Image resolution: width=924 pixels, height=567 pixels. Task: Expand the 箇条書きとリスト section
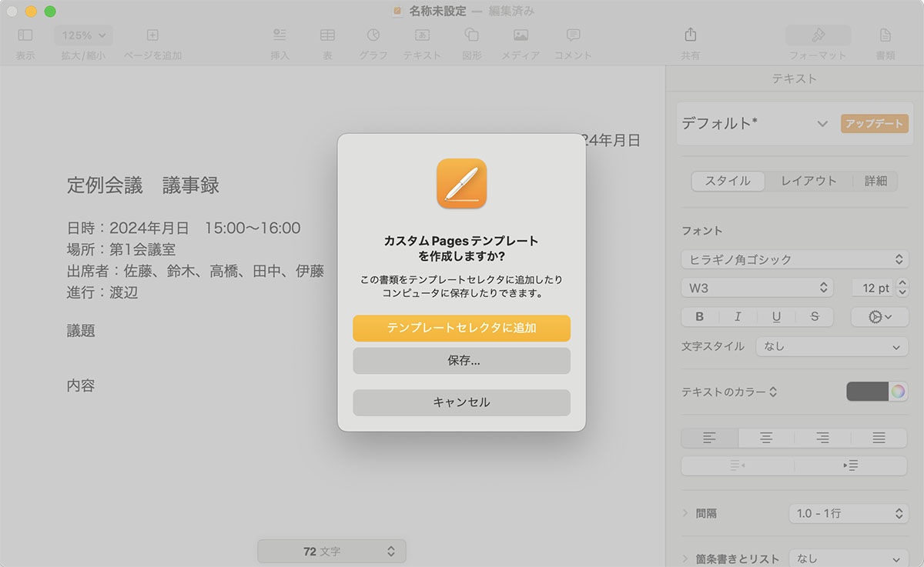tap(685, 559)
